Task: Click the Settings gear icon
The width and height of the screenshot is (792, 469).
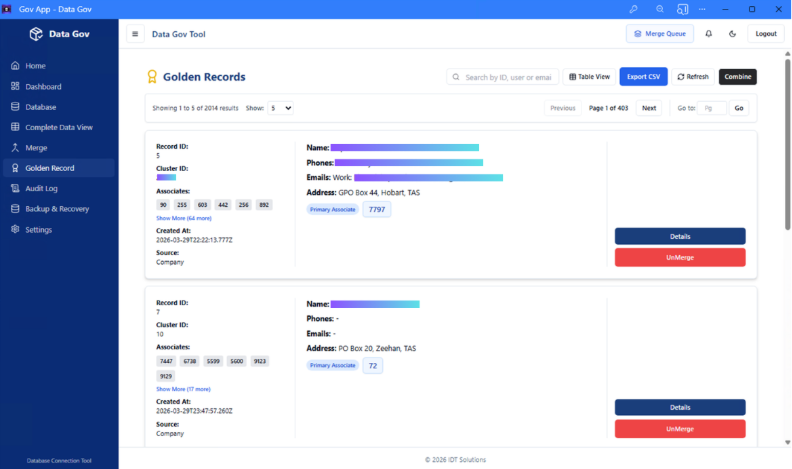Action: click(x=15, y=230)
